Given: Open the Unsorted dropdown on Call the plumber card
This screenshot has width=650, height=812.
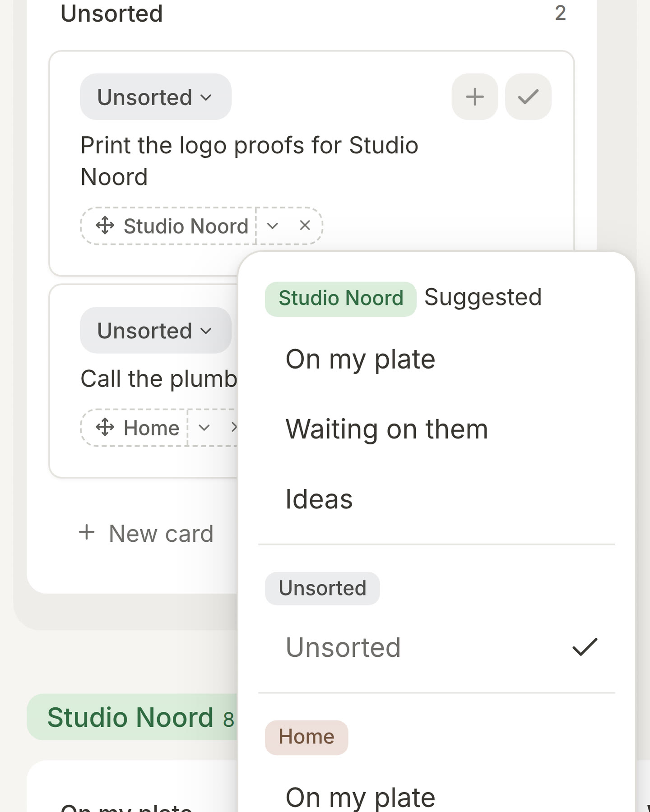Looking at the screenshot, I should pos(156,330).
